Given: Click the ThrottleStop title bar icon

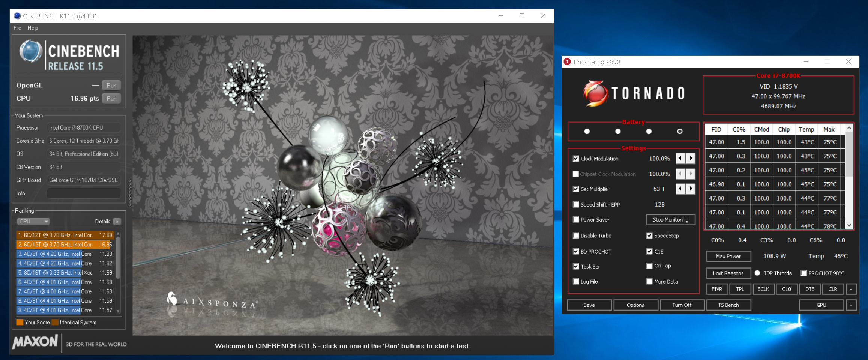Looking at the screenshot, I should pos(567,61).
